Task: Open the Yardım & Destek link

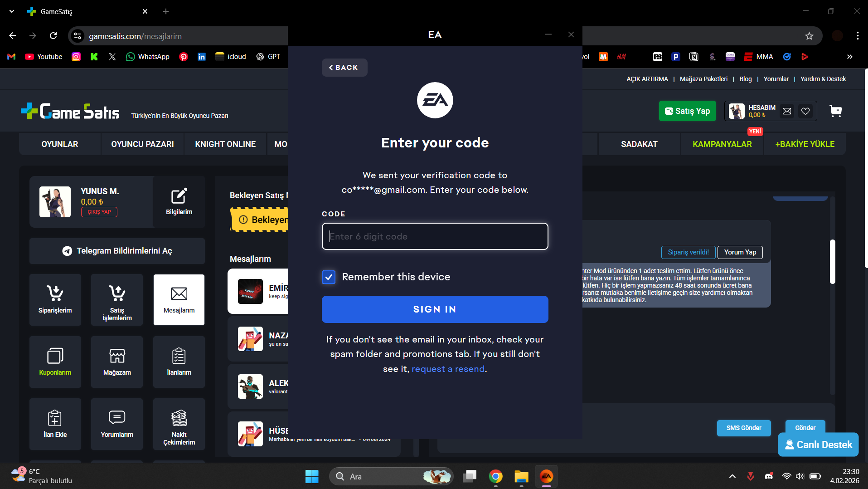Action: pos(823,79)
